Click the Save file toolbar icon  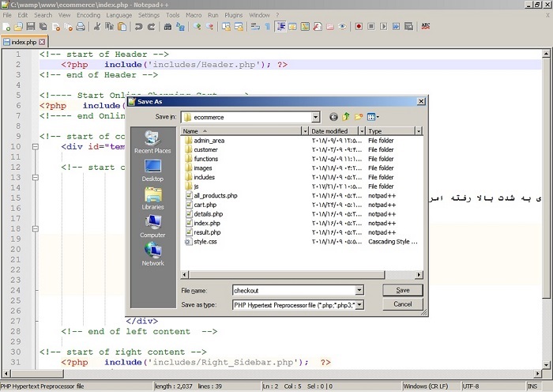point(31,26)
